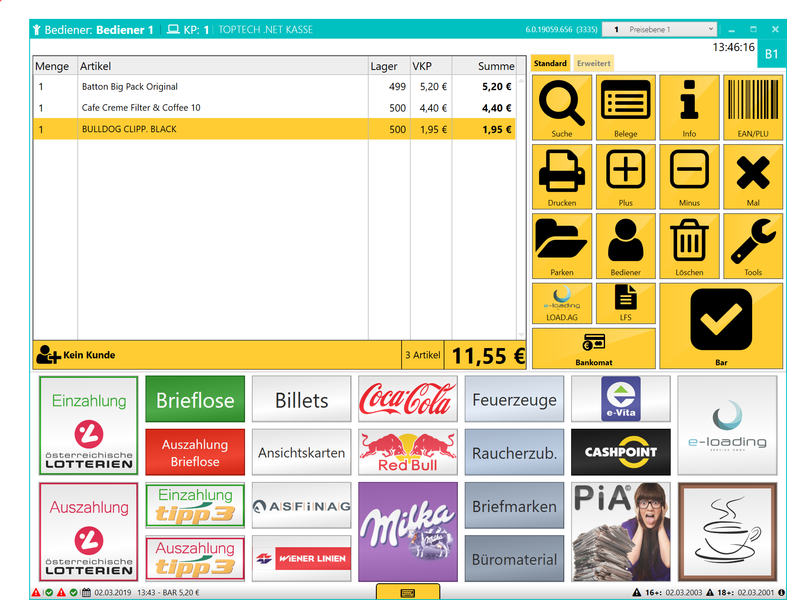Open the PiA newspapers tile

coord(620,532)
